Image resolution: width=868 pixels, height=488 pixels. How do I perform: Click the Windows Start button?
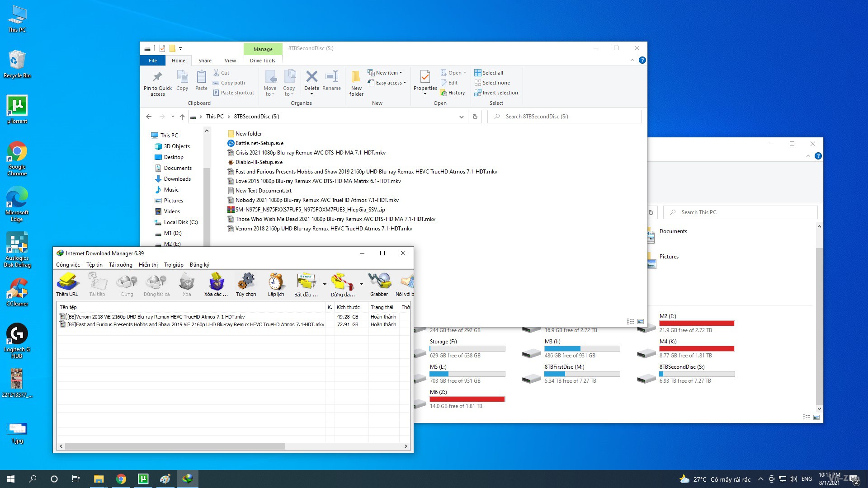(11, 479)
